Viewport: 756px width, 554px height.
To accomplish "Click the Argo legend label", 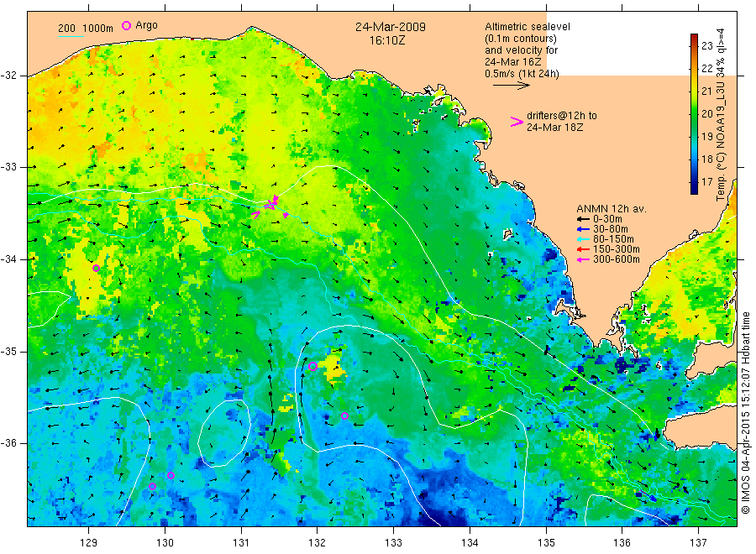I will (x=146, y=25).
